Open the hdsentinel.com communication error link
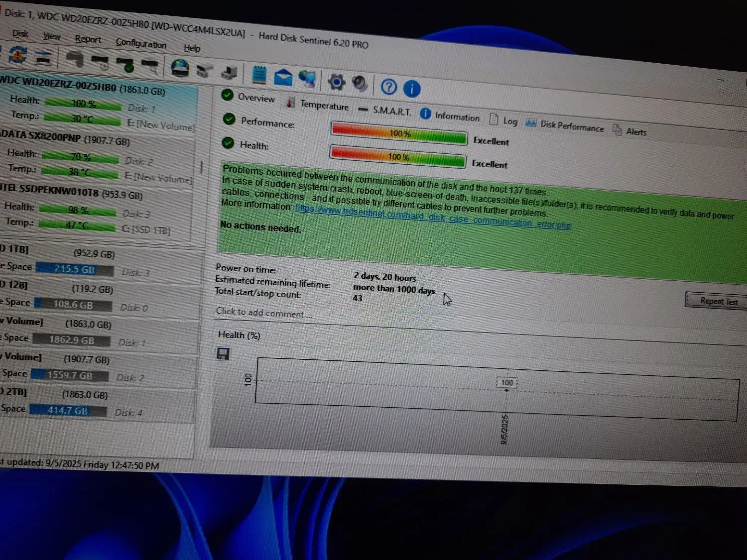 click(x=433, y=218)
